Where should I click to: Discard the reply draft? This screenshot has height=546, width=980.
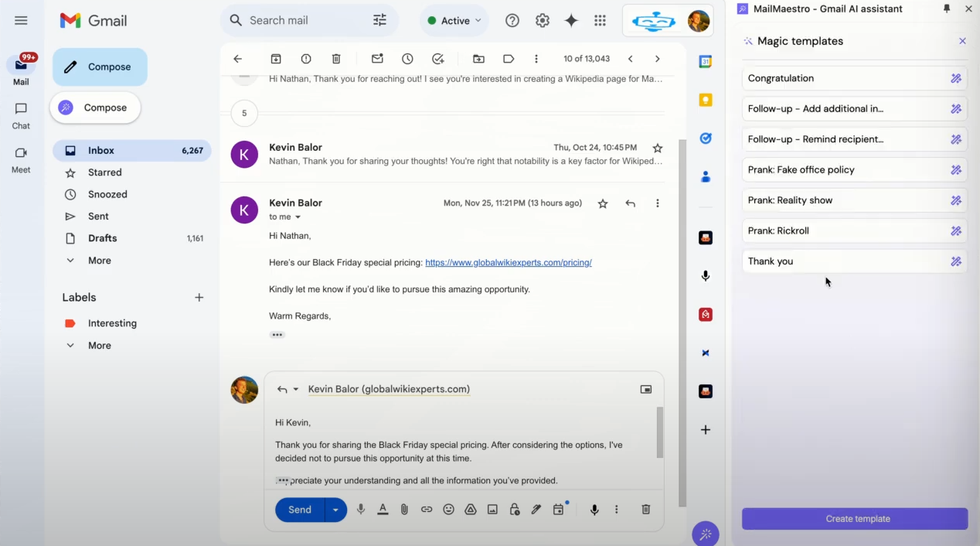646,510
